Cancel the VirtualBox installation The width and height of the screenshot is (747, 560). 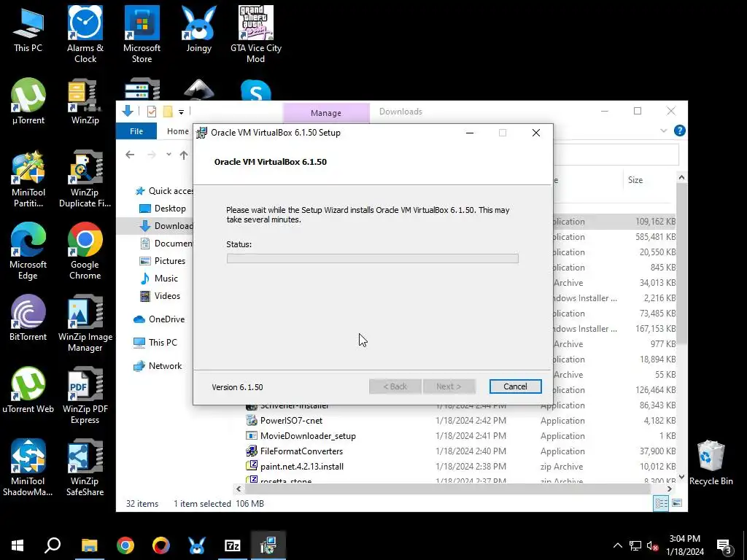(516, 386)
